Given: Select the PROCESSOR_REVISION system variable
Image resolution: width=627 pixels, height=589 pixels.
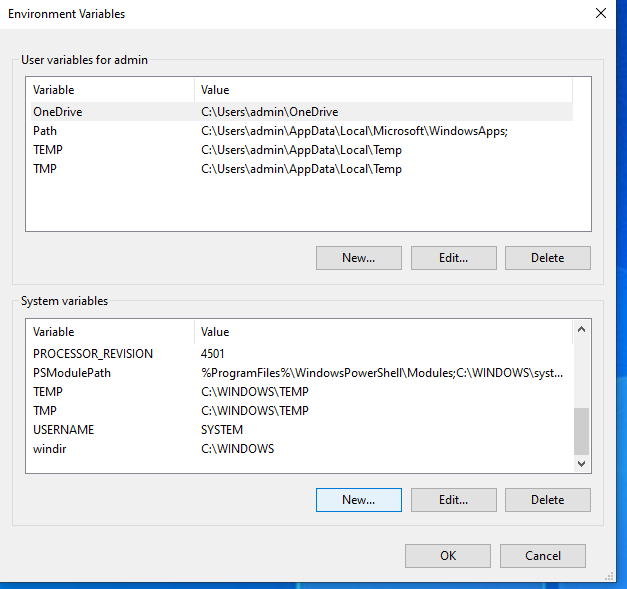Looking at the screenshot, I should pos(302,353).
